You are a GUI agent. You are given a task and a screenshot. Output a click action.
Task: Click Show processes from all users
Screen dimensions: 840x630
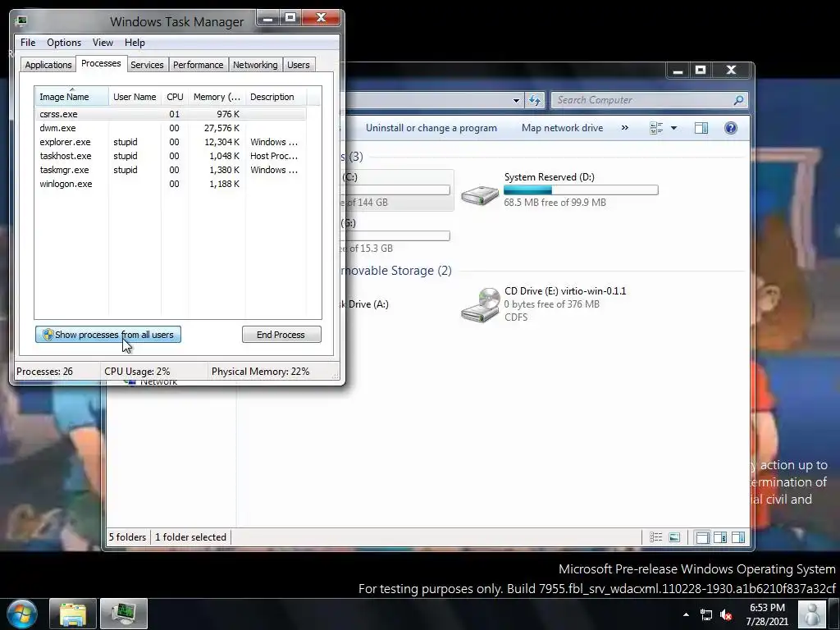pyautogui.click(x=108, y=335)
